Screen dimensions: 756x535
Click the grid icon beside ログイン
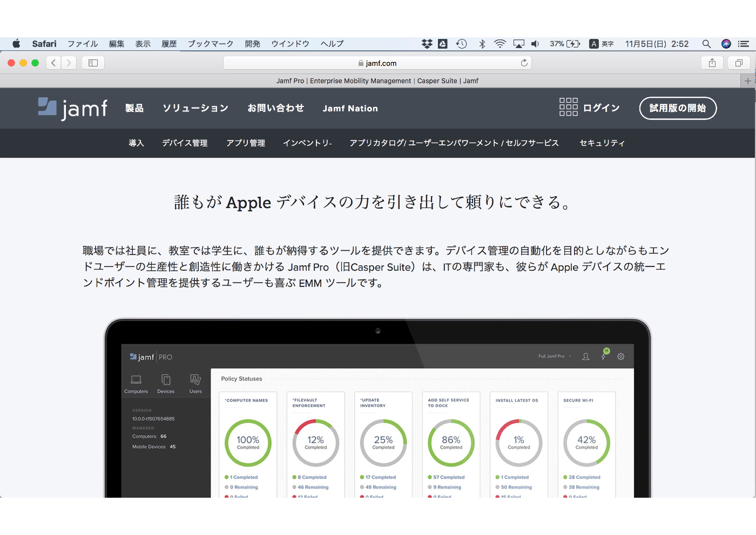click(x=569, y=107)
